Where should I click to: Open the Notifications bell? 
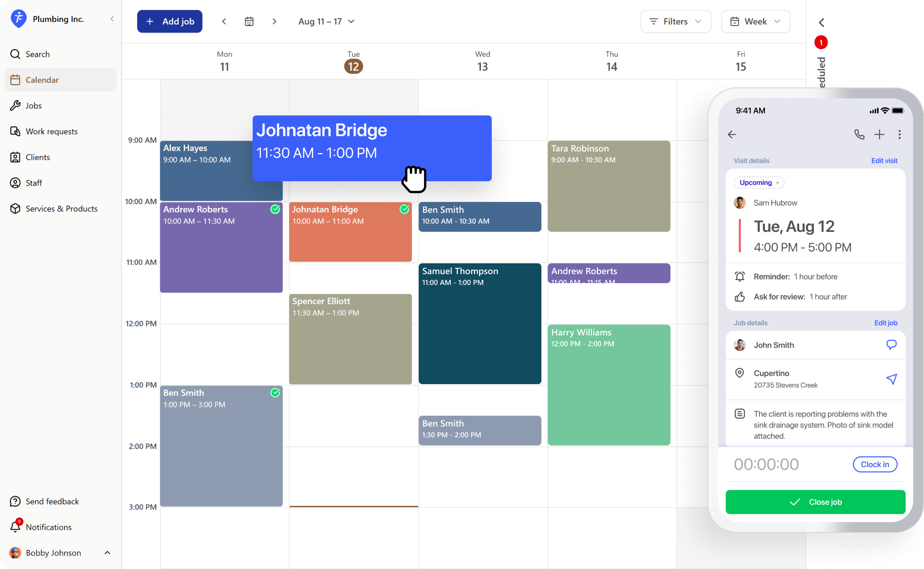tap(15, 527)
